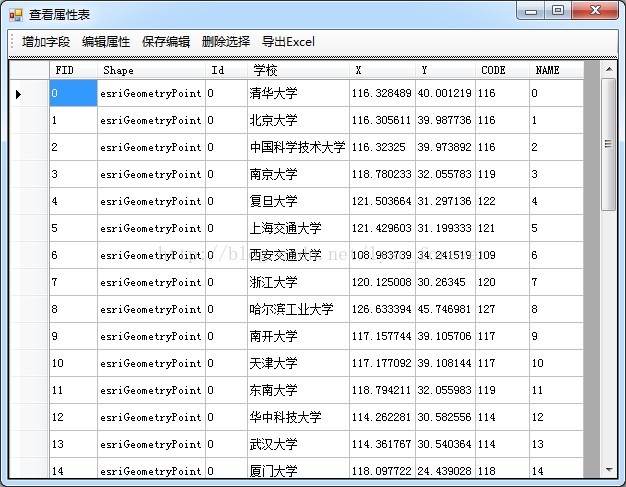Click Y value 39.105706
This screenshot has height=487, width=626.
pos(445,336)
